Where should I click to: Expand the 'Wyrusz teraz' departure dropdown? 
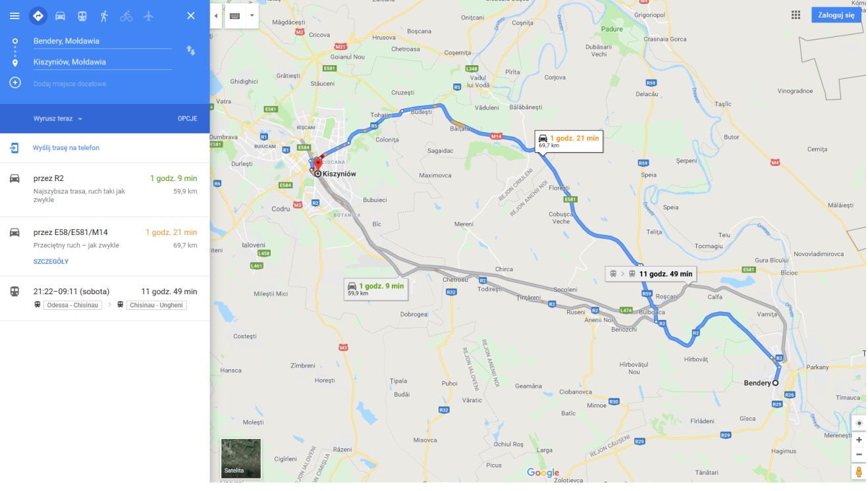tap(58, 118)
